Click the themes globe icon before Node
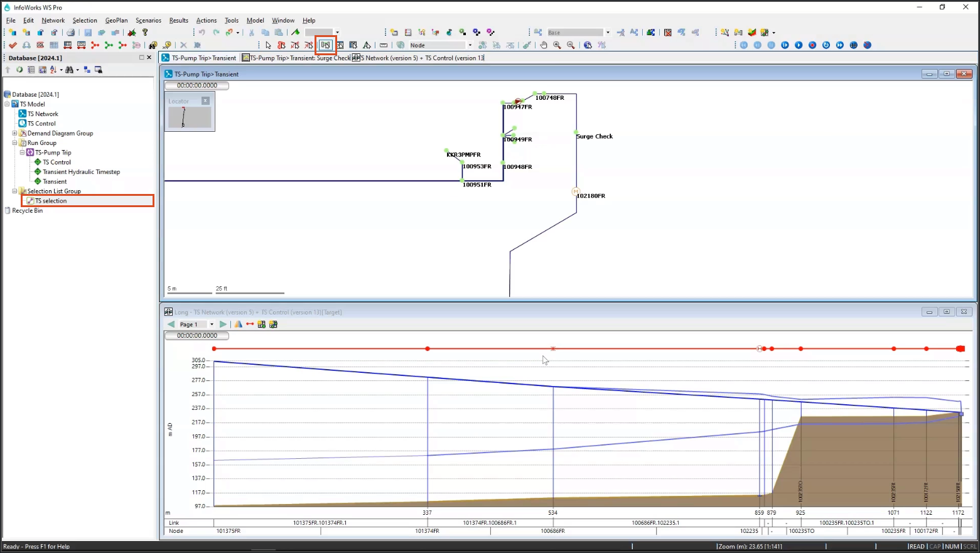 coord(401,45)
